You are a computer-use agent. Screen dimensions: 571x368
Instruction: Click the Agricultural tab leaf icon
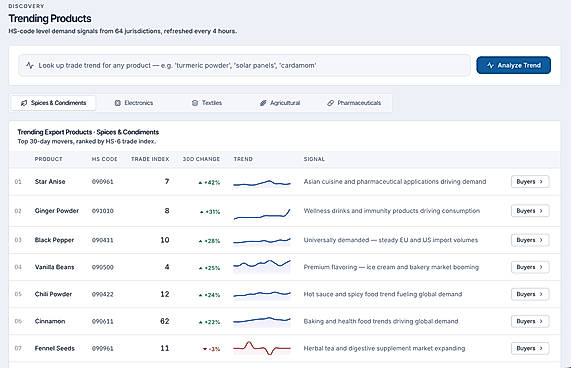click(x=263, y=103)
